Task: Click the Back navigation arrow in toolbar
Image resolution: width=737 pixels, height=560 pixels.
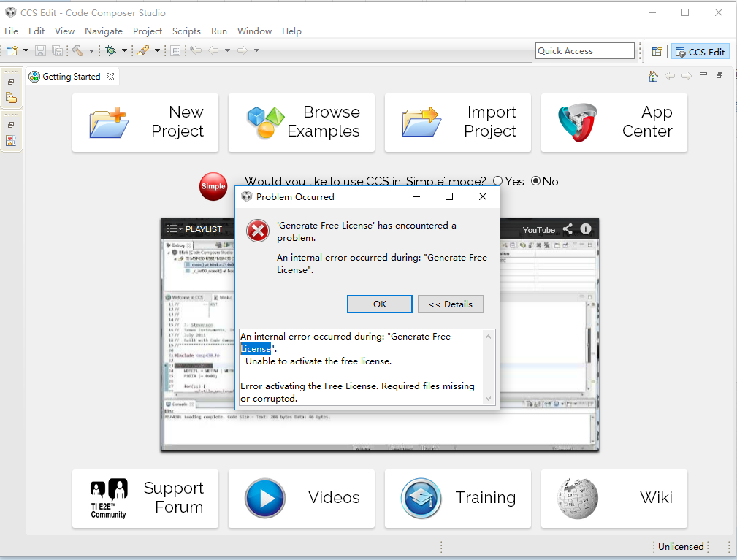Action: [x=213, y=50]
